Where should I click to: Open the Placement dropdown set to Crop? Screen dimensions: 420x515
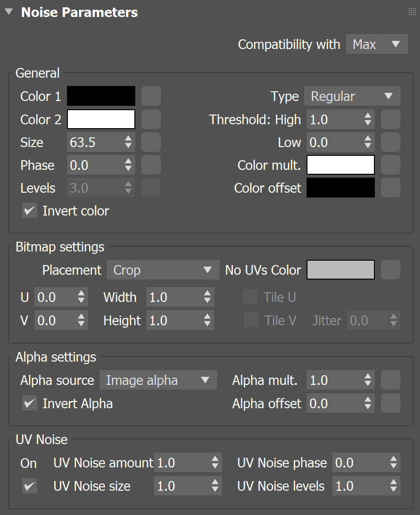(x=162, y=270)
